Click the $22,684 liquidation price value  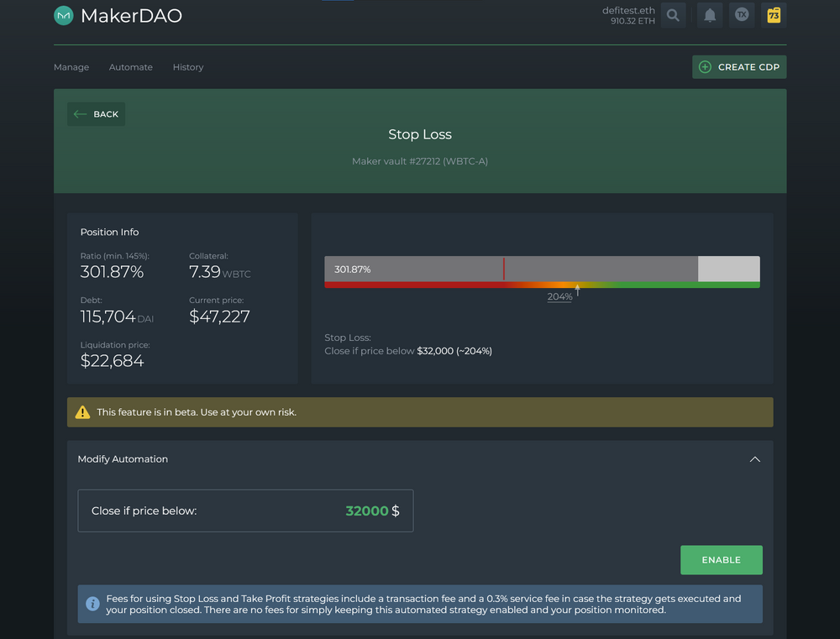(112, 361)
